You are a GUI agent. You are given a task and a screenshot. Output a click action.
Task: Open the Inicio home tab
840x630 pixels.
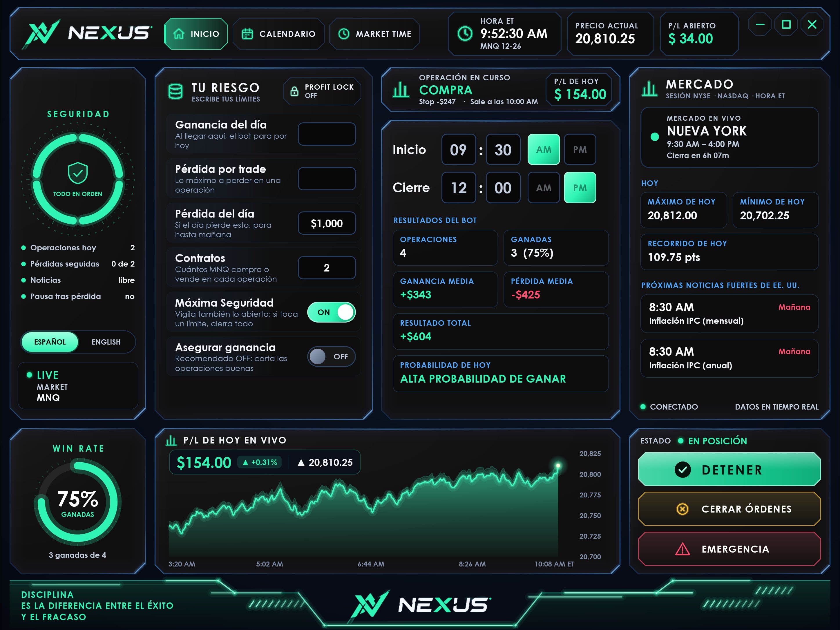click(x=196, y=34)
